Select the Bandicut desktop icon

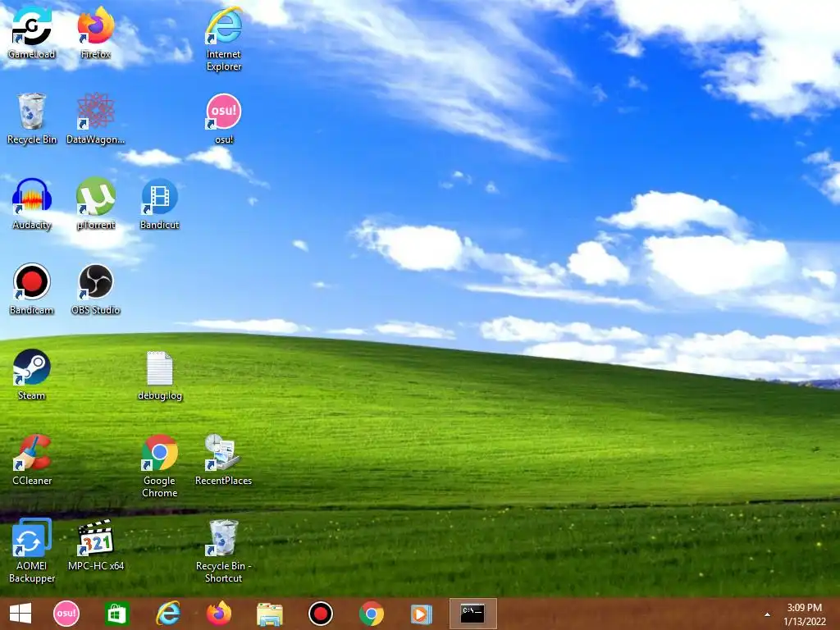tap(160, 203)
